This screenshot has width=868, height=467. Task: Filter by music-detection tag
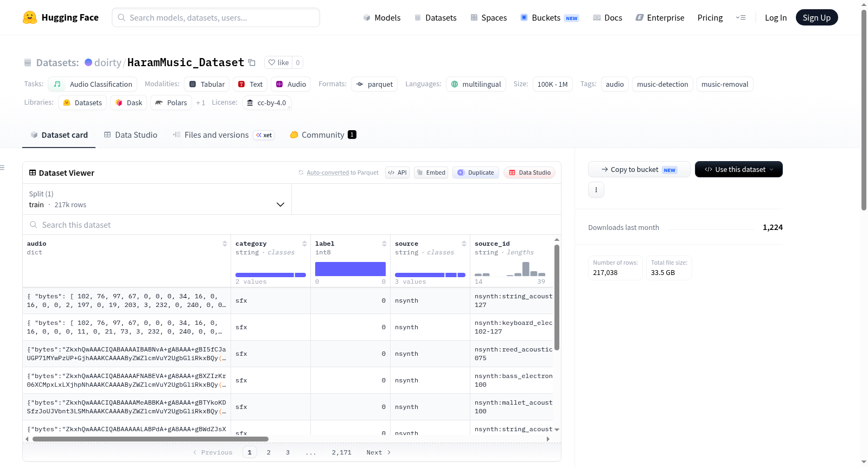[662, 84]
